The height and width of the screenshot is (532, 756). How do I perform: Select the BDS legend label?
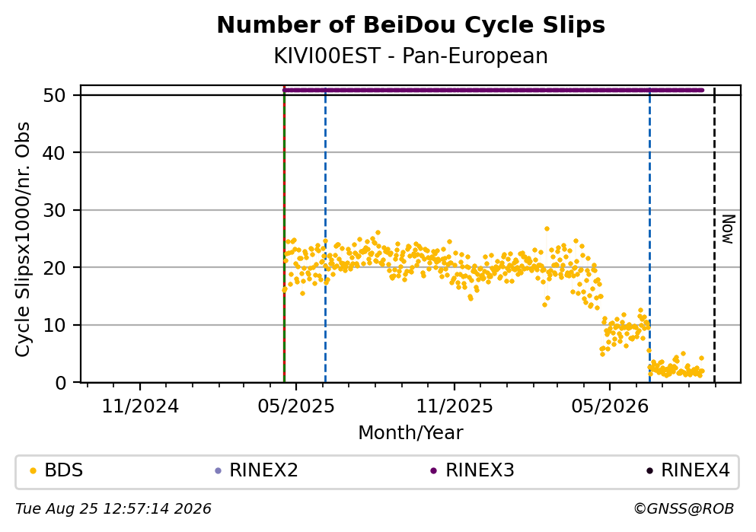pos(64,470)
